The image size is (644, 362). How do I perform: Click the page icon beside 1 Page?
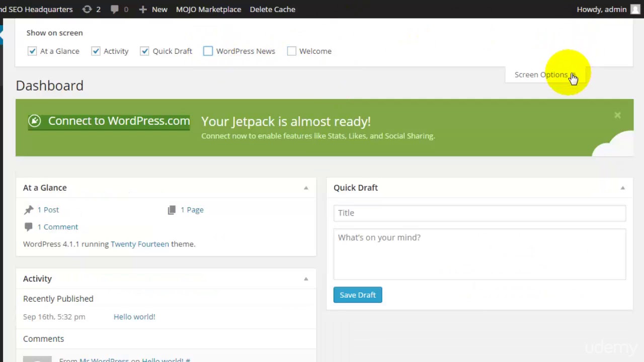coord(172,210)
